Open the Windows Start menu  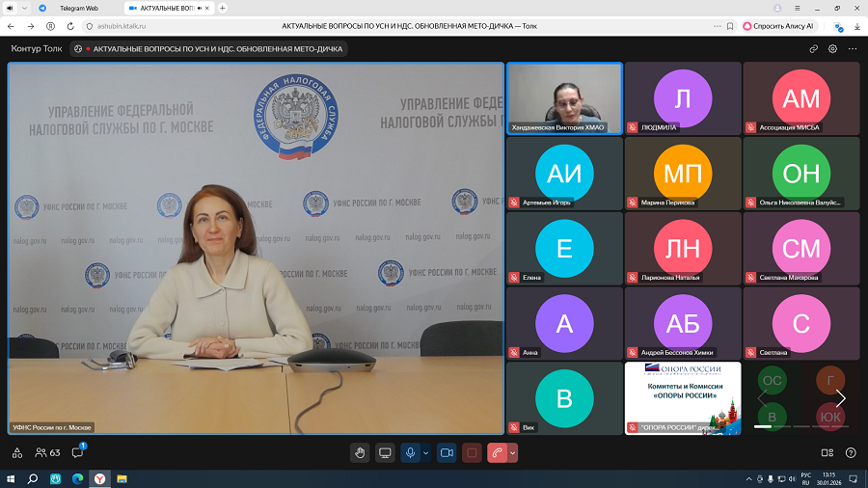pos(12,478)
